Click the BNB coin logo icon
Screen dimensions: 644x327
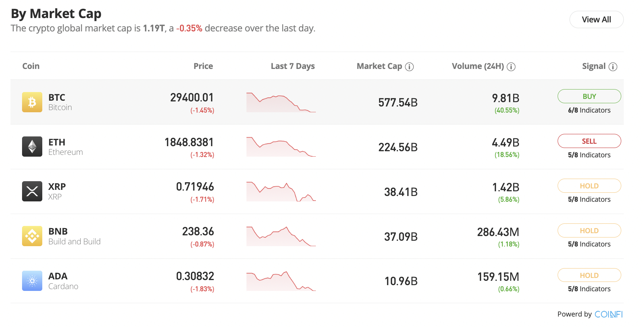(x=32, y=236)
